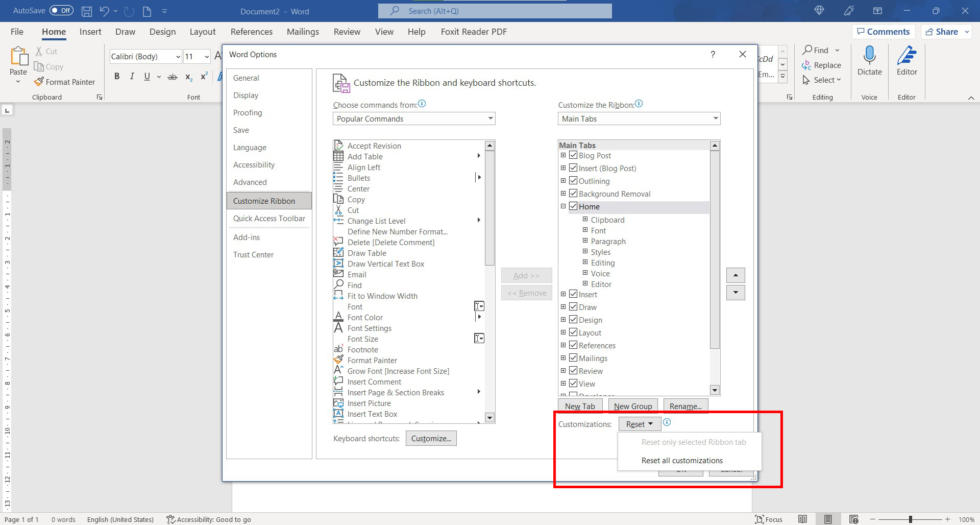
Task: Switch to the Layout ribbon tab
Action: (x=203, y=32)
